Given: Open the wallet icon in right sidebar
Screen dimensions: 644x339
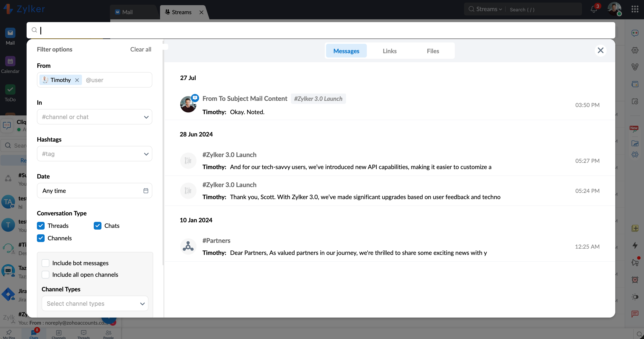Looking at the screenshot, I should tap(635, 84).
